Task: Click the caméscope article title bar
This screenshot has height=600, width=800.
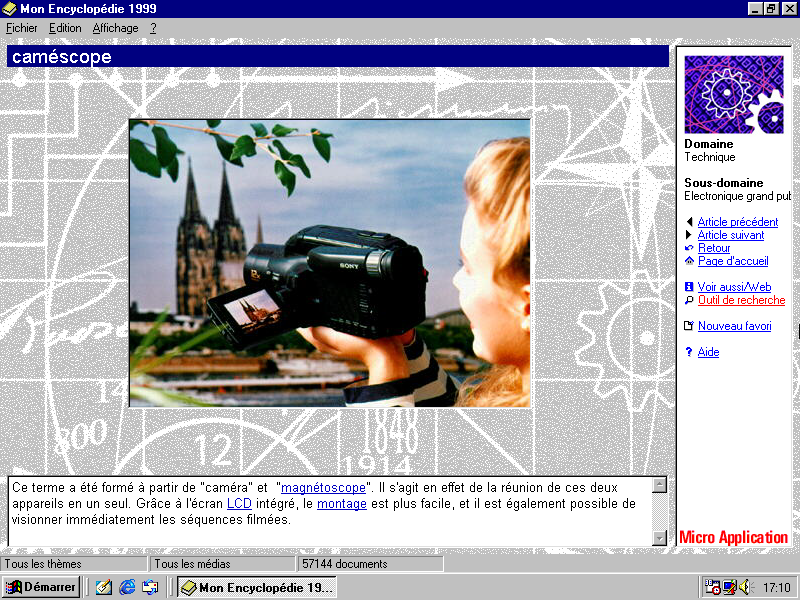Action: coord(338,56)
